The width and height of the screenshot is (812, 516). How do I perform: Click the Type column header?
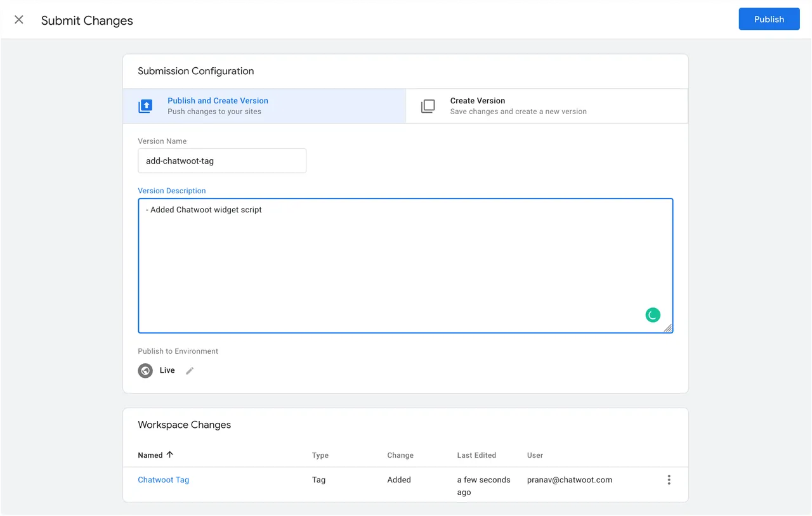click(320, 455)
